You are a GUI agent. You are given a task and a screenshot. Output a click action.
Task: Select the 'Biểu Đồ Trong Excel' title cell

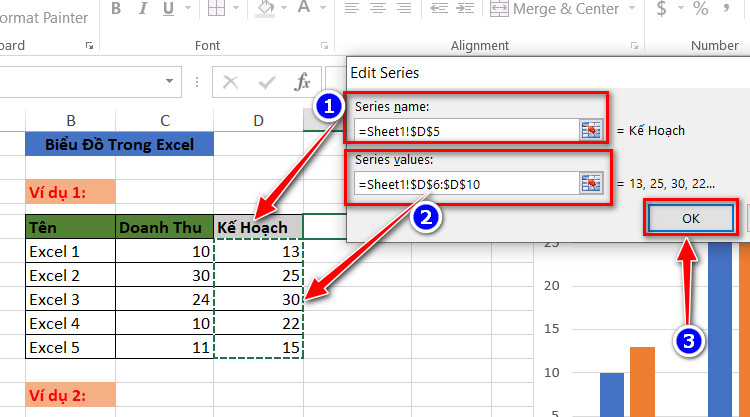[119, 144]
